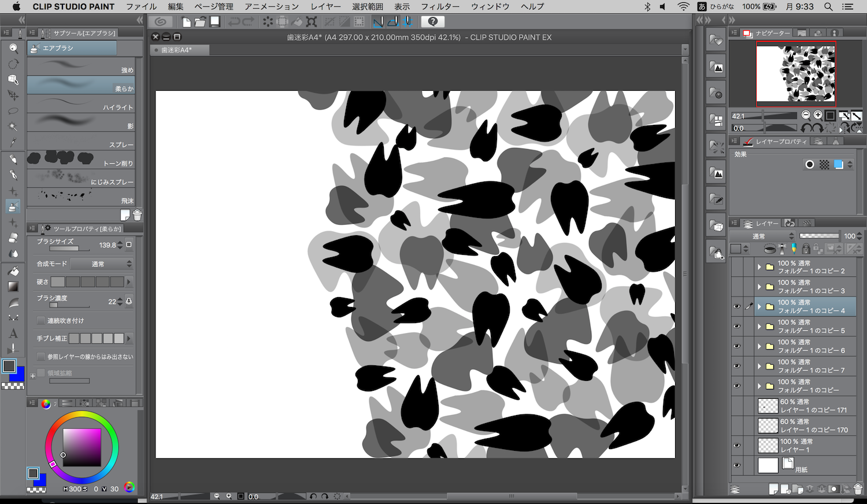Zoom in in Navigator panel
867x504 pixels.
(x=817, y=115)
